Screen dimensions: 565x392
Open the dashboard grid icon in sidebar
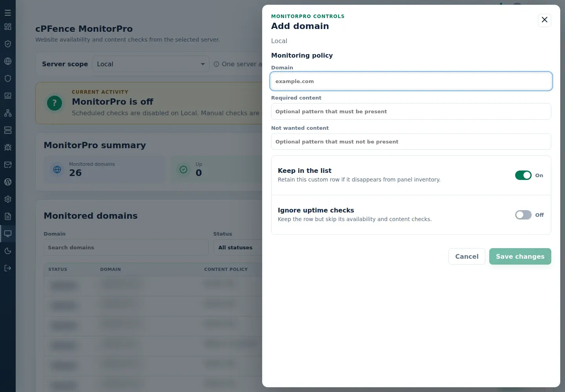pos(8,27)
